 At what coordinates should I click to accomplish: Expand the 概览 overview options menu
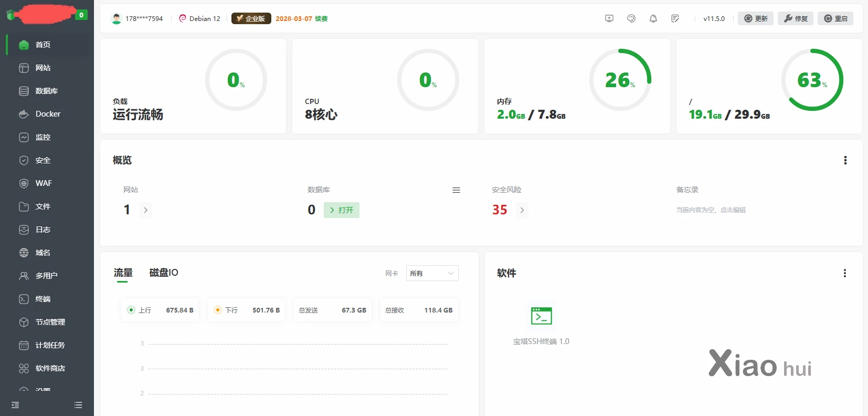[845, 160]
